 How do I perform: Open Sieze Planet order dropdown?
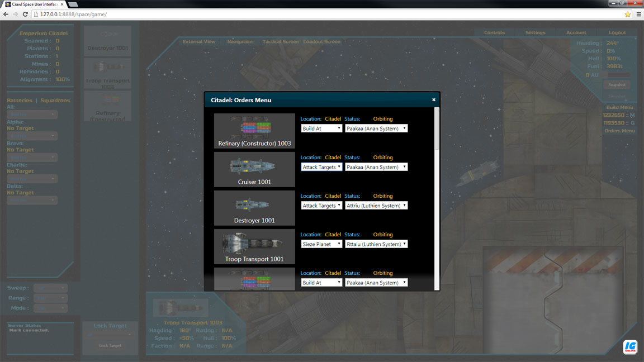(321, 244)
